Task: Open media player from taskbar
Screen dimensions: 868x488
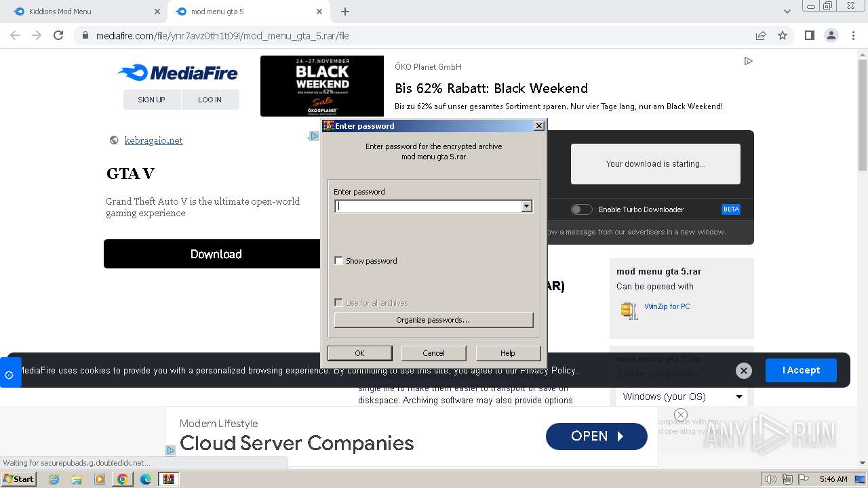Action: pyautogui.click(x=100, y=479)
